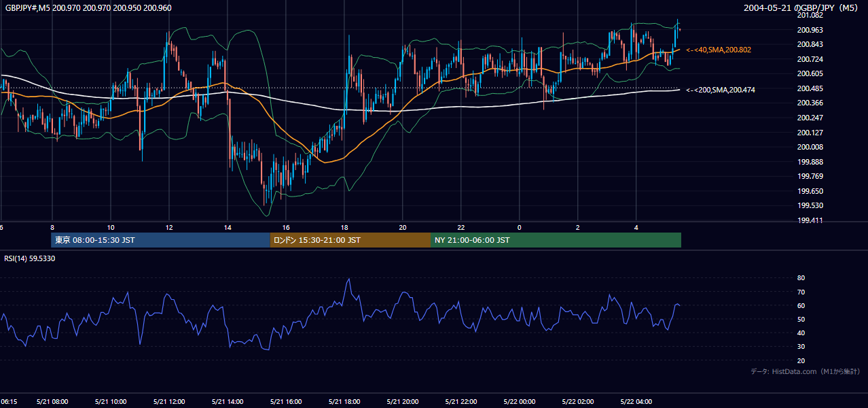Viewport: 868px width, 408px height.
Task: Click price axis value 200.963
Action: click(810, 30)
